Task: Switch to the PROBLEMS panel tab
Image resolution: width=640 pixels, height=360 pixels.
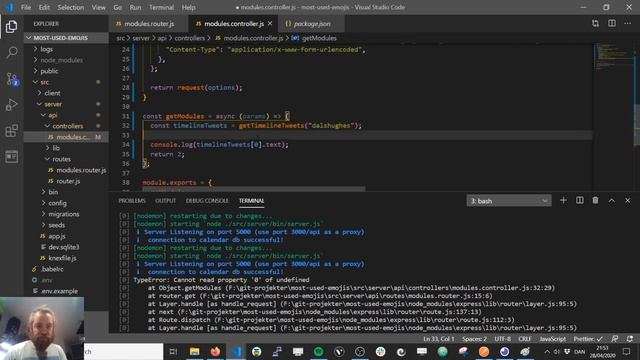Action: point(132,201)
